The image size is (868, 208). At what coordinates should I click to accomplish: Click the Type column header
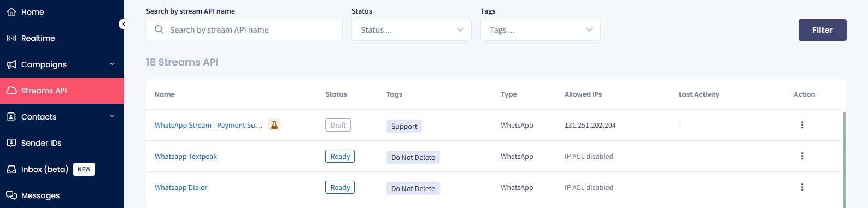pos(509,94)
